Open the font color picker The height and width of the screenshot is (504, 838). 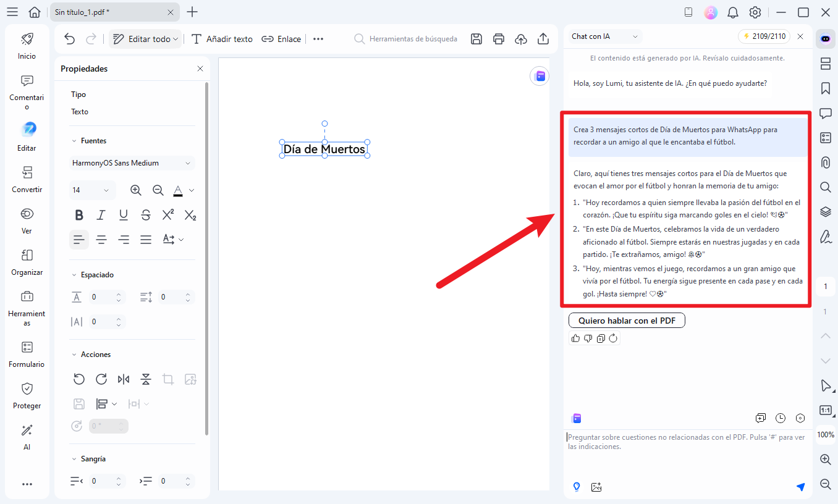[x=179, y=190]
